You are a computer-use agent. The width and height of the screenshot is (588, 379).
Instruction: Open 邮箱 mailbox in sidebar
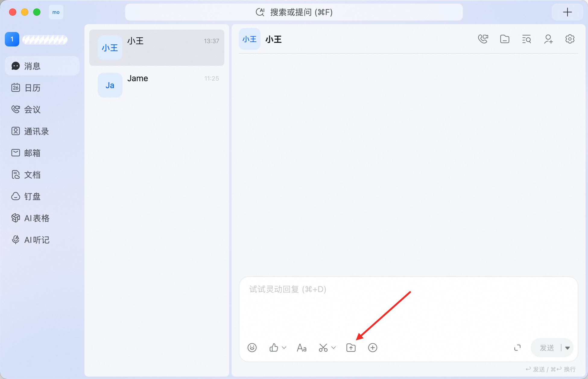tap(42, 153)
